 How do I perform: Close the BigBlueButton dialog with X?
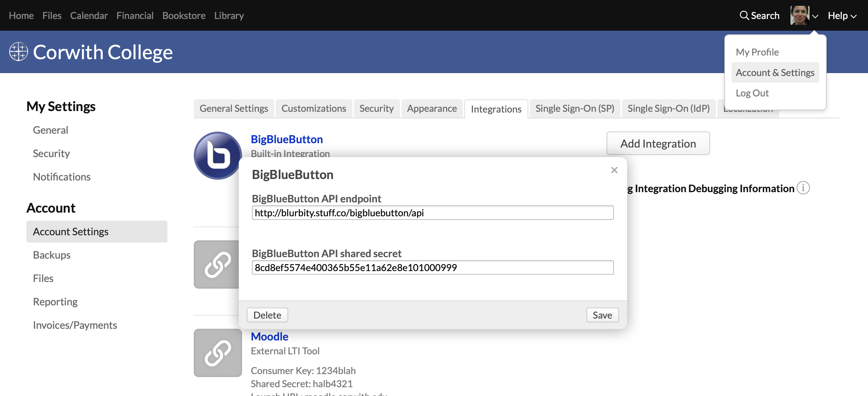click(x=614, y=170)
